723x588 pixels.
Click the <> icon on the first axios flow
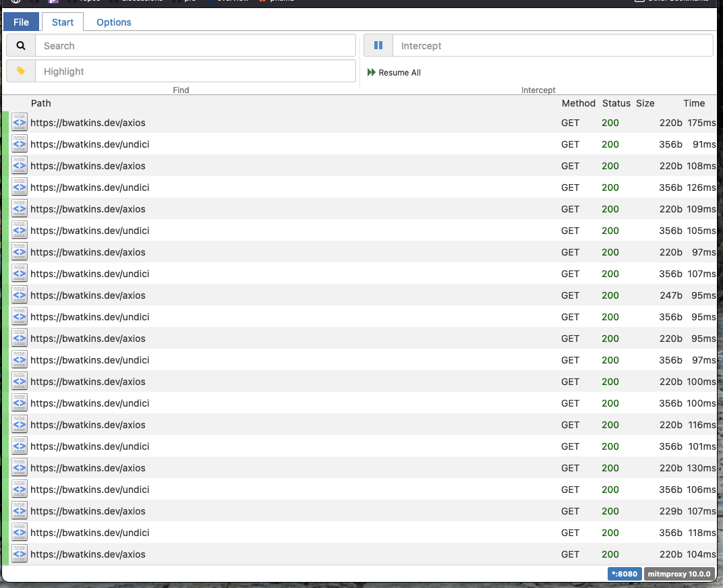pos(19,123)
